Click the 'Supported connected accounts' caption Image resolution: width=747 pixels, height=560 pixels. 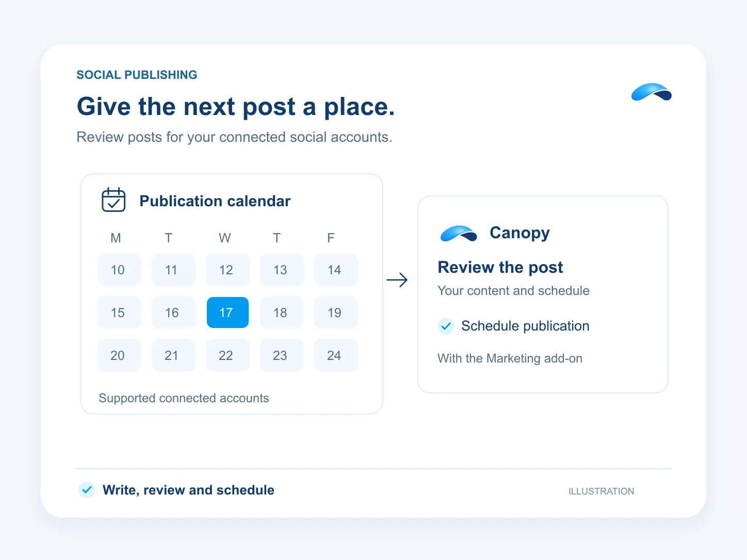pos(184,398)
